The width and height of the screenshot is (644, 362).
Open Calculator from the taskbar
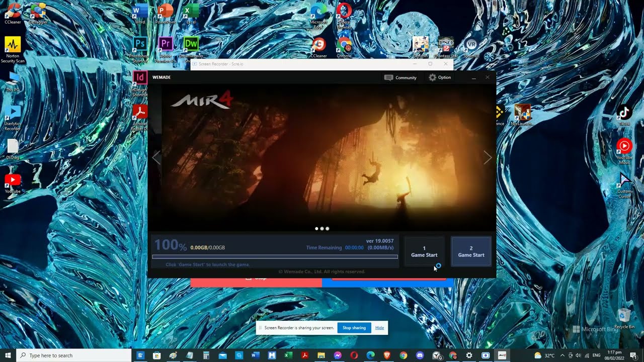pyautogui.click(x=206, y=355)
